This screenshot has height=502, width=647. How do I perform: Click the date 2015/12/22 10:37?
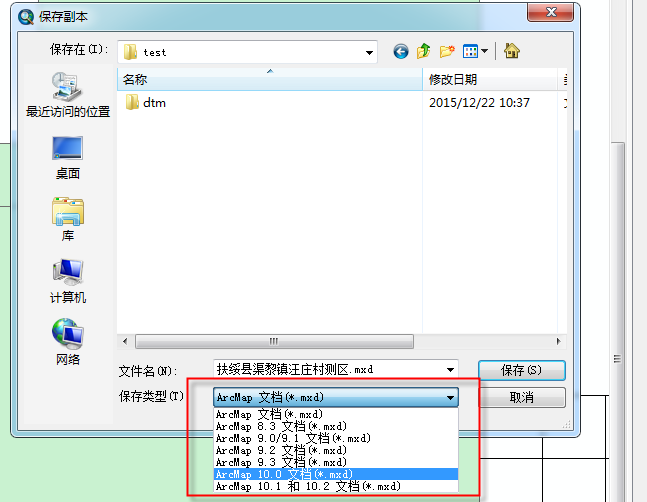[x=479, y=103]
